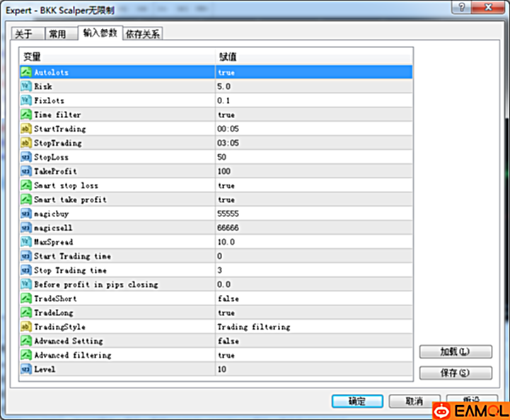Click the icon beside Time filter
The height and width of the screenshot is (420, 510).
[26, 115]
